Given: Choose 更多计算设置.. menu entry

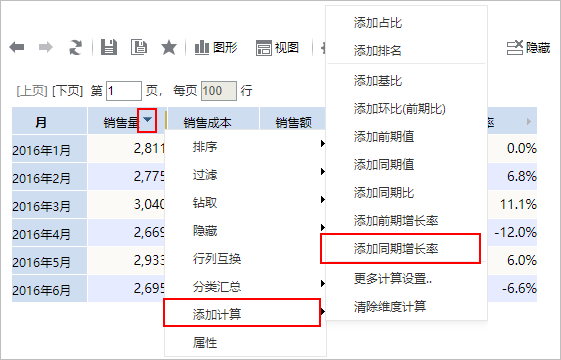Looking at the screenshot, I should (x=393, y=278).
